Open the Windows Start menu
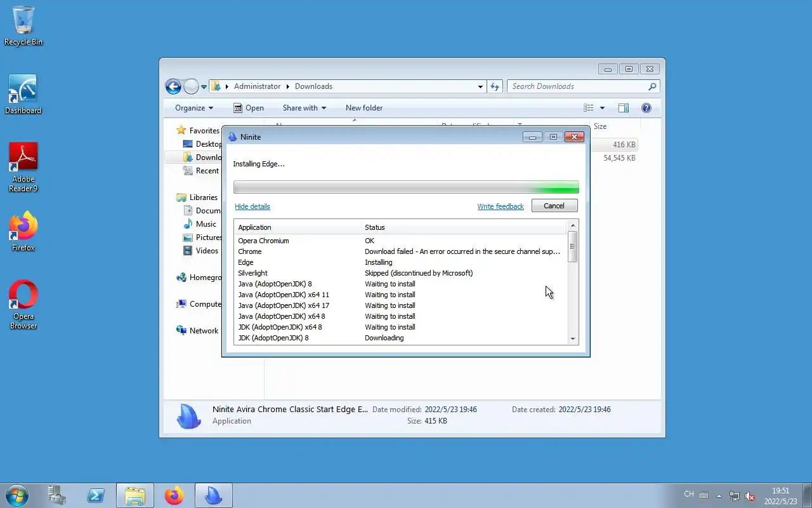The width and height of the screenshot is (812, 508). coord(17,495)
